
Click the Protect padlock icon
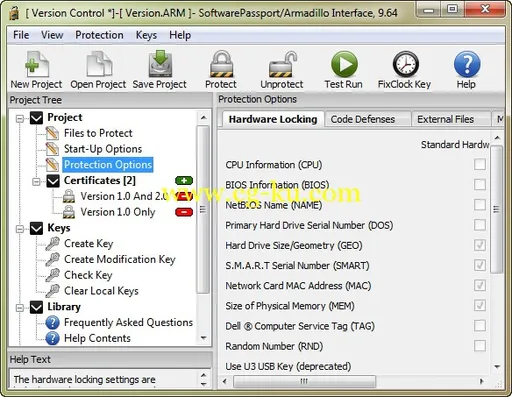(x=221, y=64)
